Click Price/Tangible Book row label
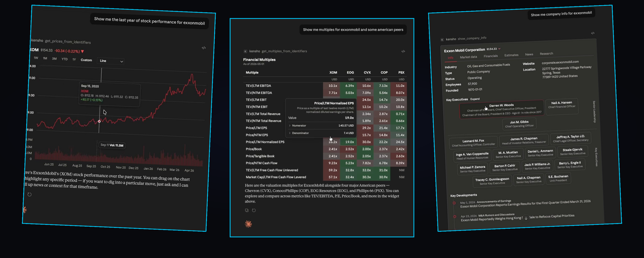Image resolution: width=644 pixels, height=258 pixels. click(x=260, y=156)
